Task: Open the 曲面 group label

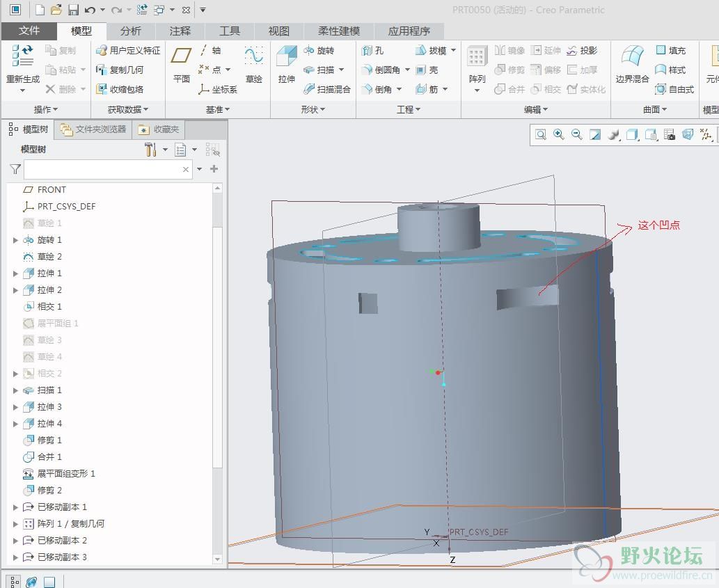Action: (654, 109)
